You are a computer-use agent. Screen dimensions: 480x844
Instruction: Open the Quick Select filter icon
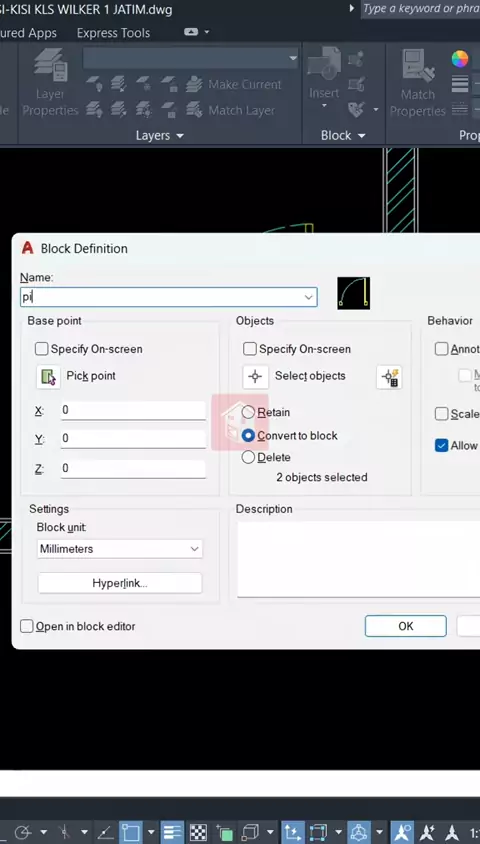click(x=389, y=377)
